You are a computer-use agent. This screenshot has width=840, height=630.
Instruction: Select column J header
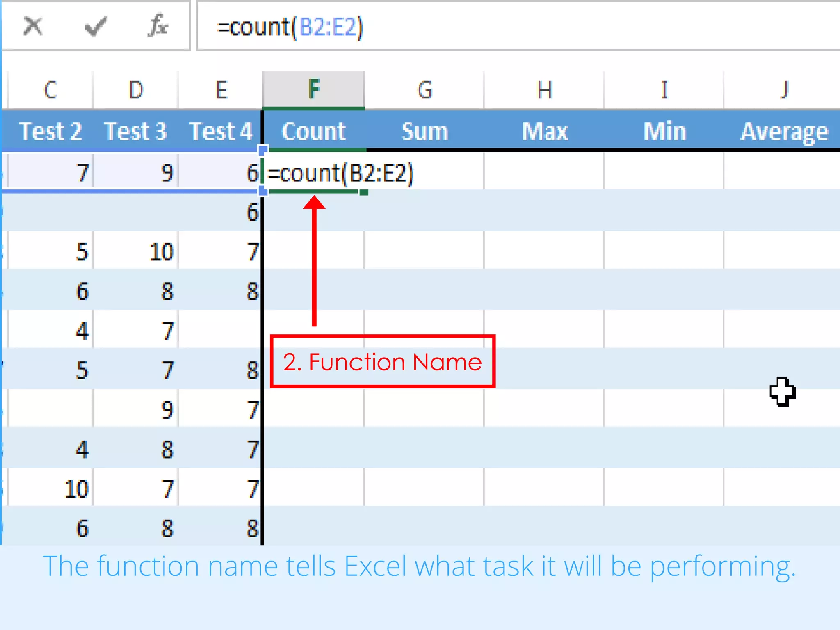point(783,90)
